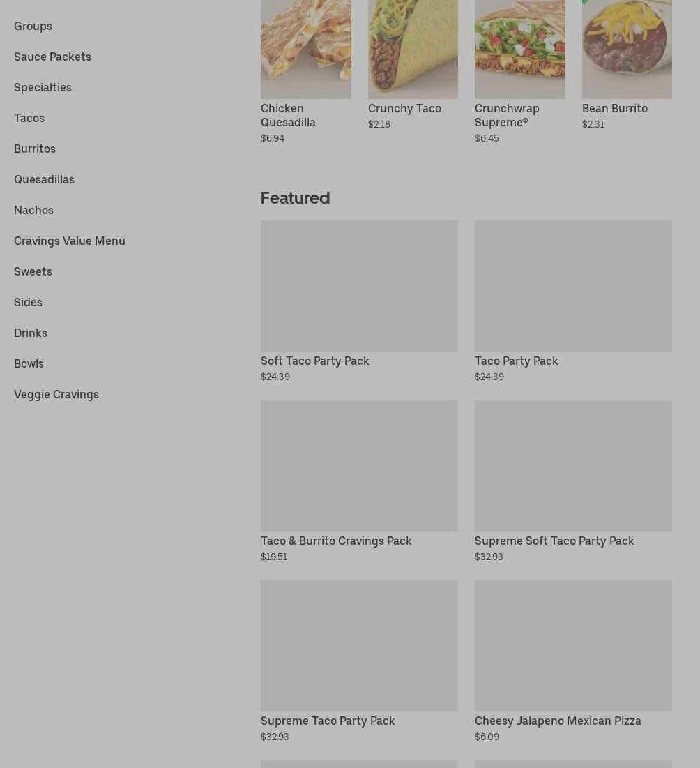Select Sauce Packets category
The image size is (700, 768).
(52, 57)
